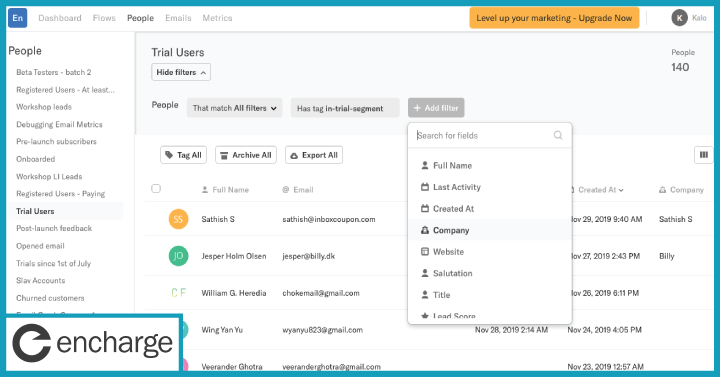The height and width of the screenshot is (377, 720).
Task: Go to Dashboard tab
Action: (60, 18)
